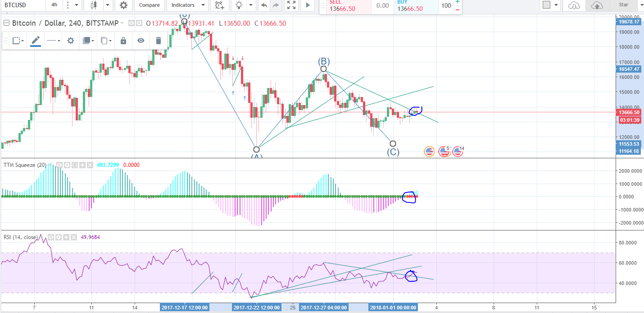Click current price label 13666.50 on axis
644x313 pixels.
(629, 112)
